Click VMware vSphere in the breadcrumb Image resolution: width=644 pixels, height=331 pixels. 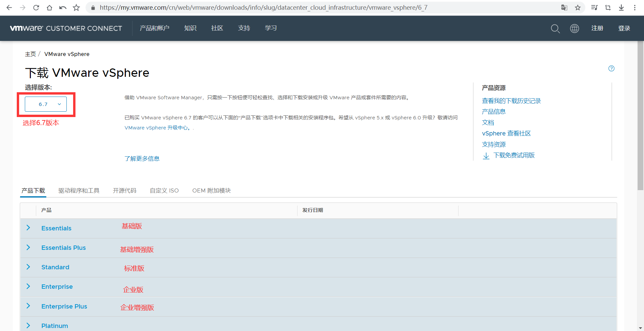pos(67,54)
